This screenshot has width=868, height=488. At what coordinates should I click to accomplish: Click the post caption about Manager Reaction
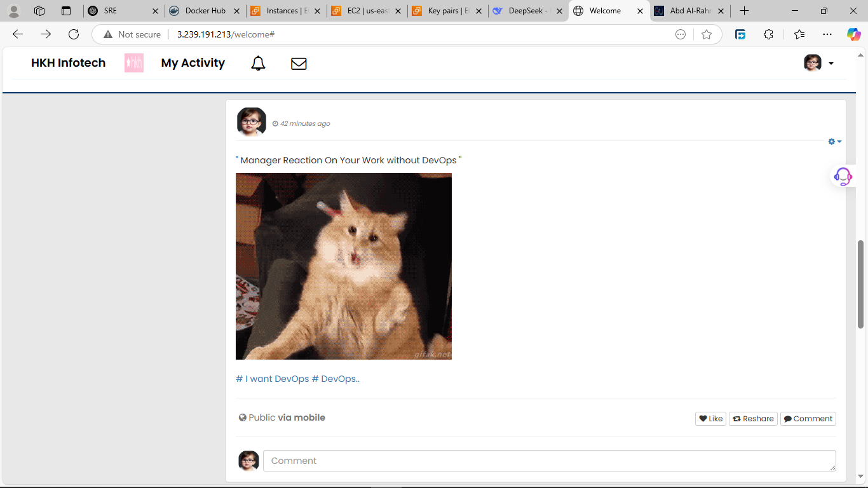tap(348, 160)
